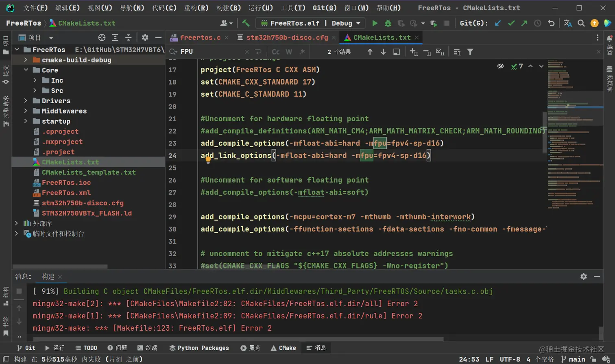Open the CMake tool window

click(x=283, y=348)
